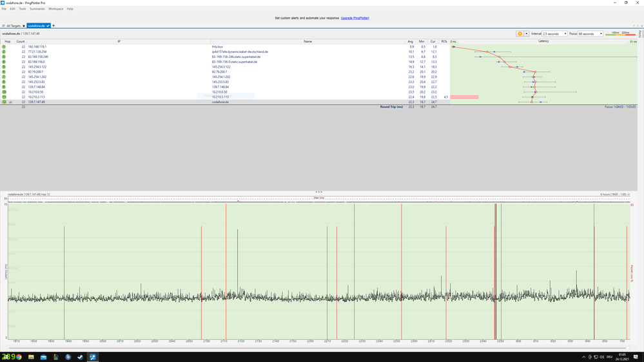Open the Interval 2.5 seconds dropdown
644x362 pixels.
coord(554,33)
